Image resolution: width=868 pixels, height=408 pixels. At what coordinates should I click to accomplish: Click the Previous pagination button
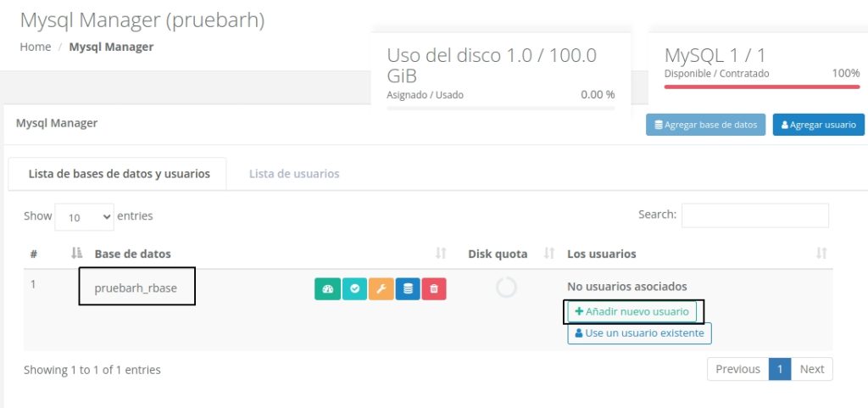[x=737, y=369]
